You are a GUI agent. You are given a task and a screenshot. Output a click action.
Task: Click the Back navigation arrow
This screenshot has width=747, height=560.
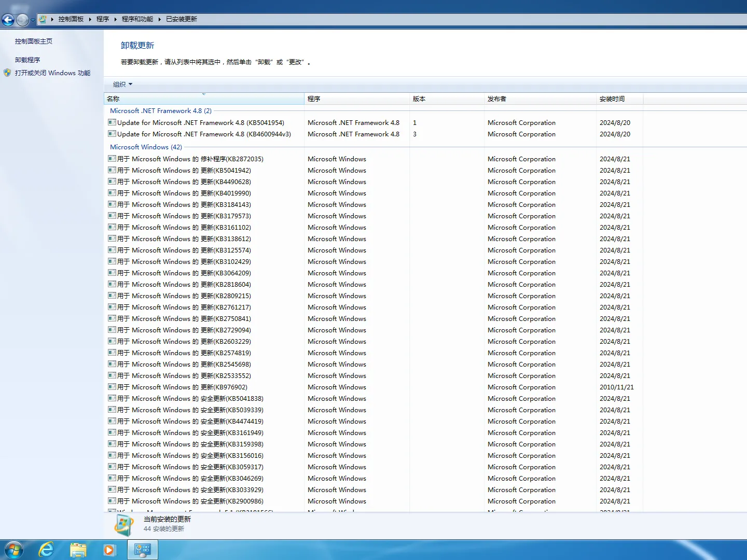[x=8, y=20]
